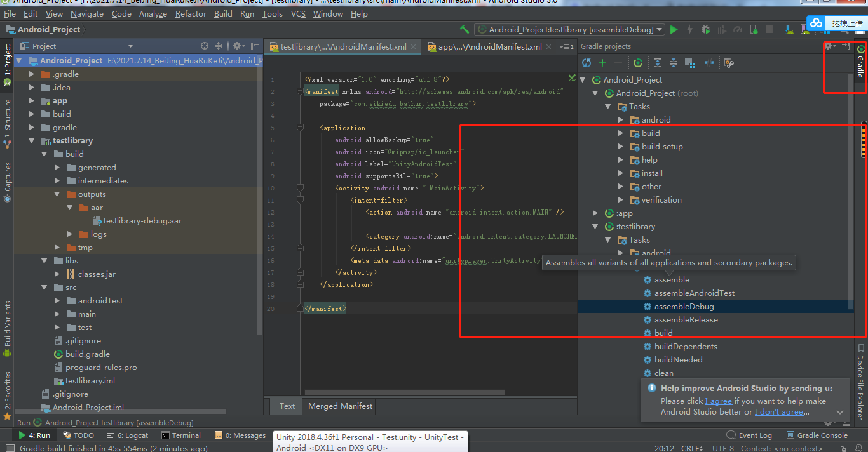Viewport: 868px width, 452px height.
Task: Start debugging with the bug icon
Action: pyautogui.click(x=706, y=29)
